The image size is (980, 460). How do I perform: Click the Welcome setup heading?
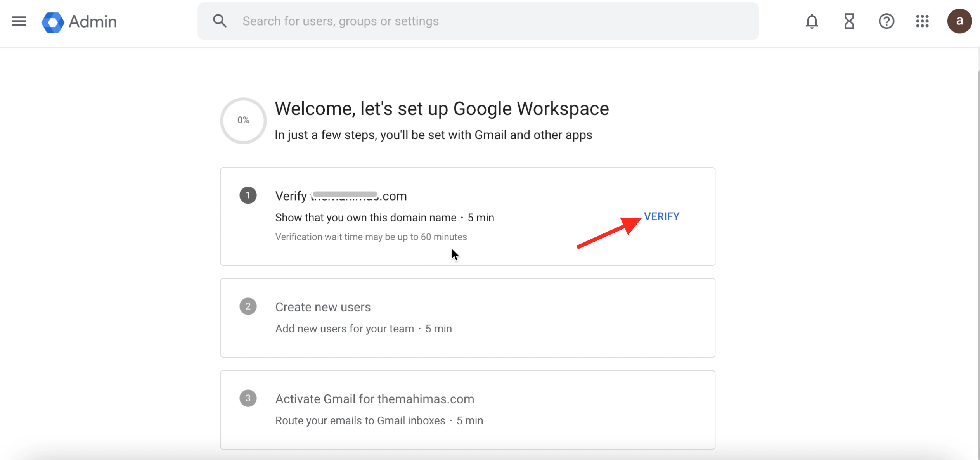pyautogui.click(x=442, y=109)
